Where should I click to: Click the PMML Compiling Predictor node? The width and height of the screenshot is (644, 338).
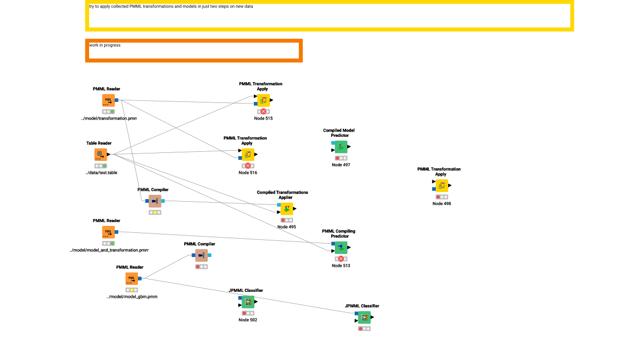(x=340, y=248)
